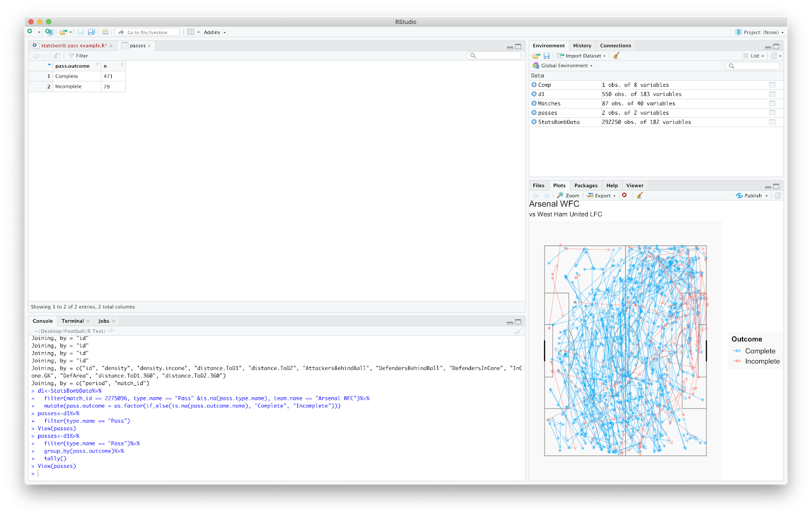812x517 pixels.
Task: Switch to the Files tab
Action: point(538,186)
